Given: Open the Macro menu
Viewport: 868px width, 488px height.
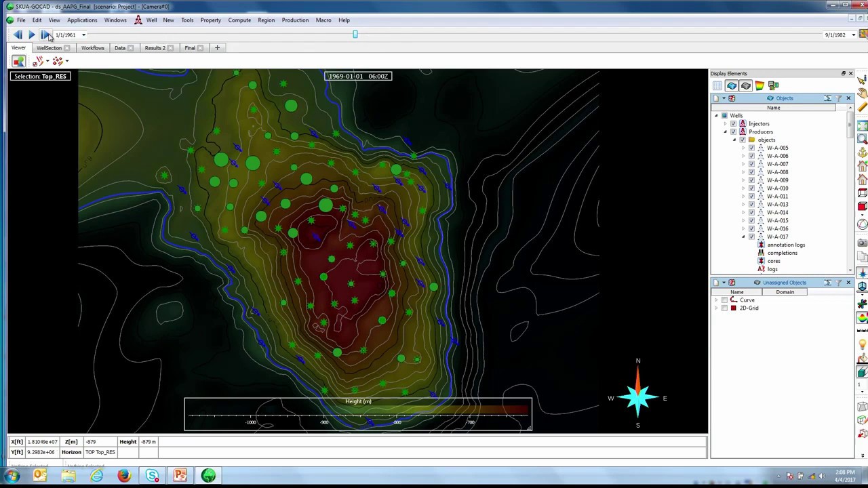Looking at the screenshot, I should tap(323, 20).
